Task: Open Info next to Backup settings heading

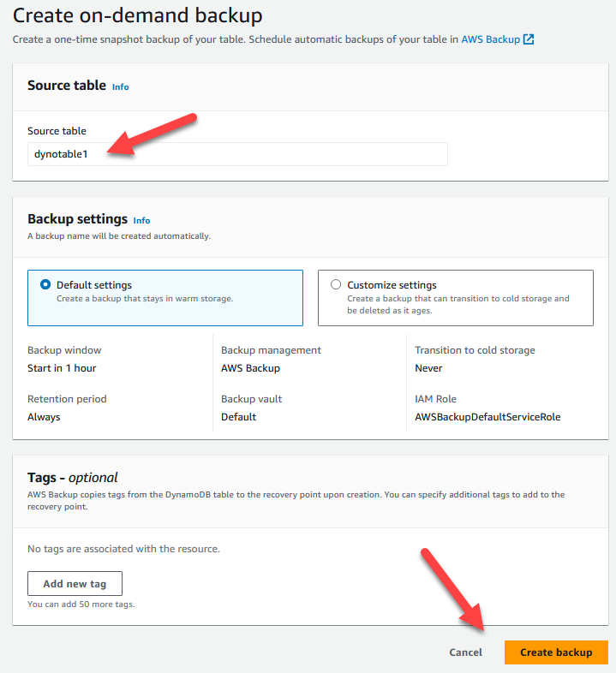Action: 141,220
